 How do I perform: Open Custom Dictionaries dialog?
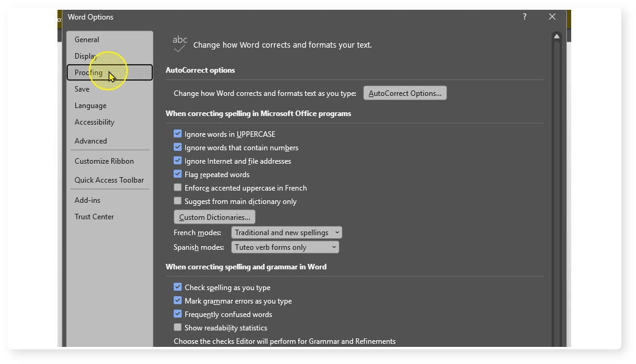(215, 217)
